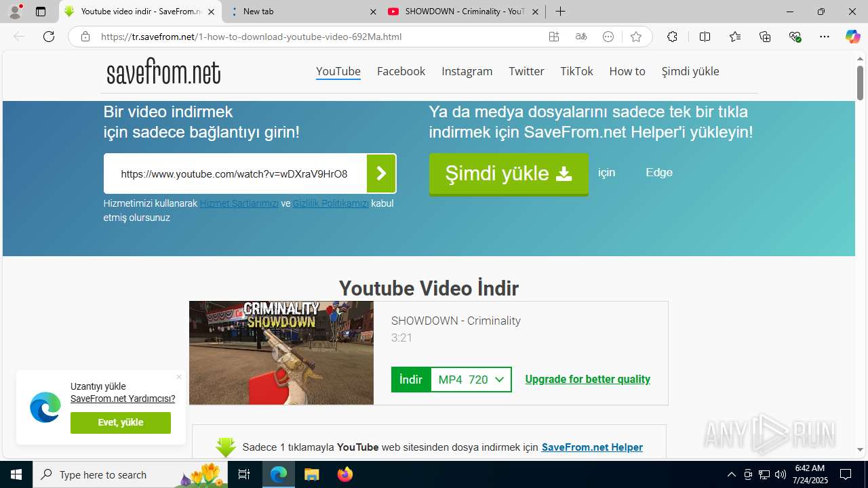Screen dimensions: 868x488
Task: Click the video URL input field
Action: tap(235, 174)
